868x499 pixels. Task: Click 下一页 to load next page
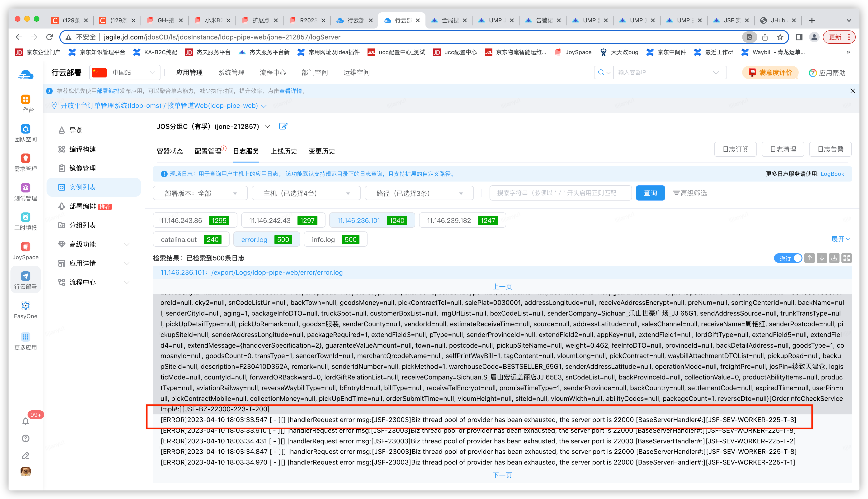[502, 475]
